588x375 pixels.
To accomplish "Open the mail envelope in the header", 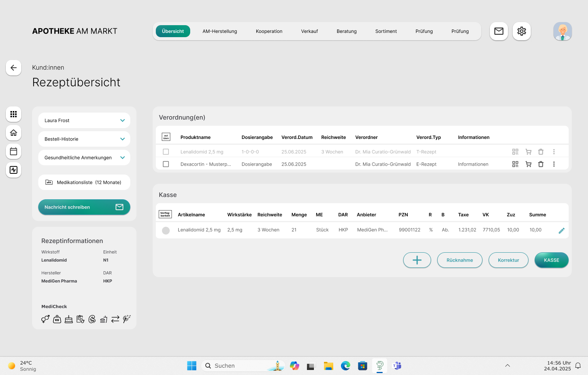I will pos(499,31).
